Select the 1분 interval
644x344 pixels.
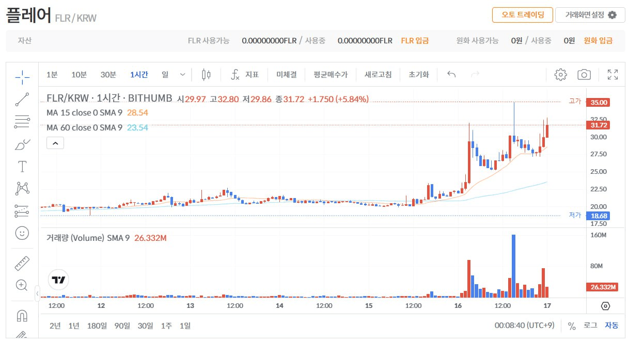coord(52,75)
